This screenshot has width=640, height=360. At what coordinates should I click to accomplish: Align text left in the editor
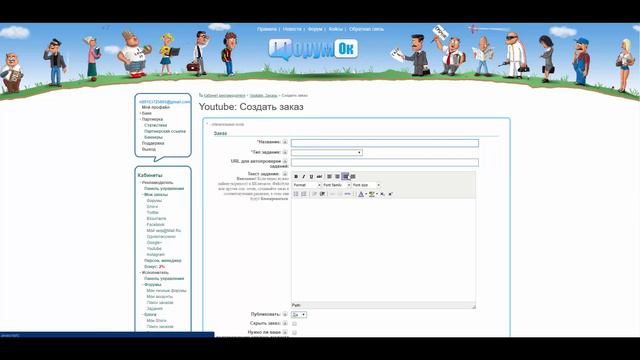coord(329,176)
